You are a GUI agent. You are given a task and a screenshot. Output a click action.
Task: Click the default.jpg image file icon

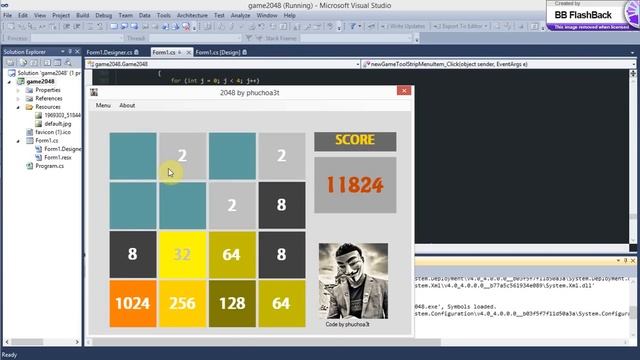pyautogui.click(x=38, y=124)
